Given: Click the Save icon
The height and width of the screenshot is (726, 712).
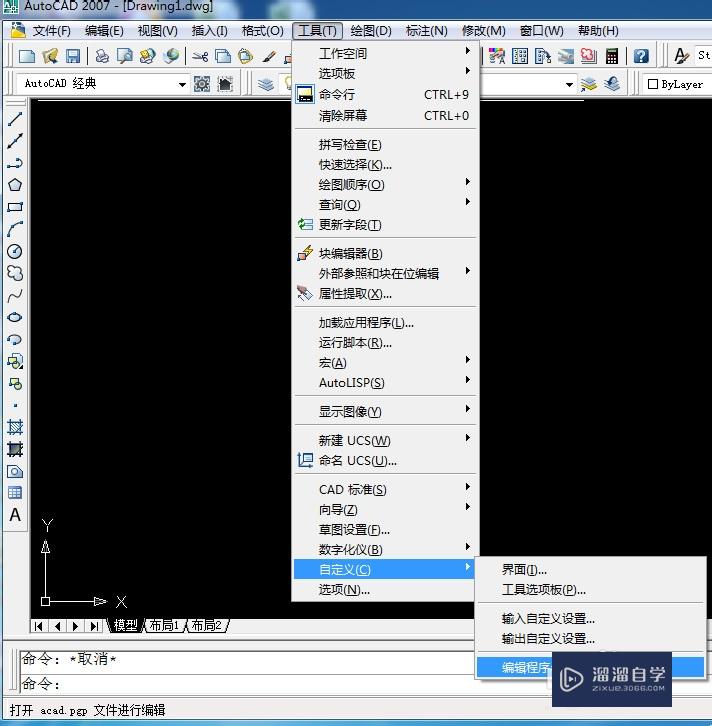Looking at the screenshot, I should click(x=73, y=56).
